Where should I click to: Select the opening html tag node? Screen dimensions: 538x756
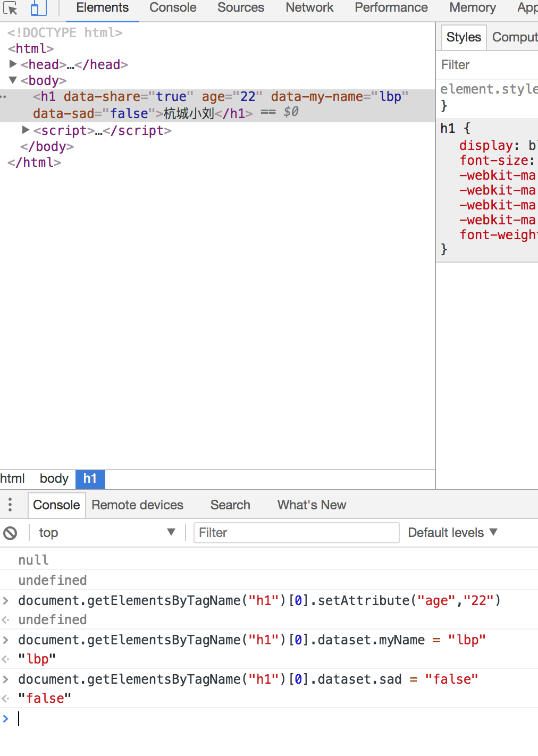point(31,48)
